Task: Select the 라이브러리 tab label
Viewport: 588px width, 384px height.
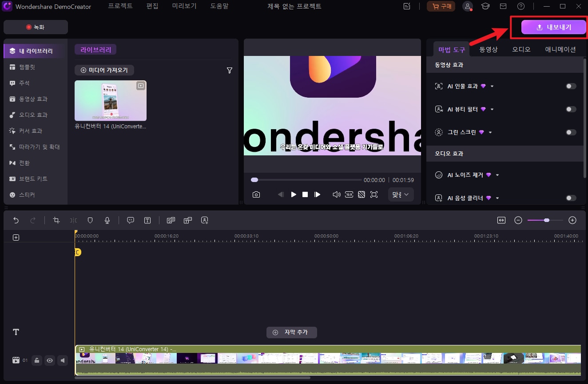Action: [x=95, y=49]
